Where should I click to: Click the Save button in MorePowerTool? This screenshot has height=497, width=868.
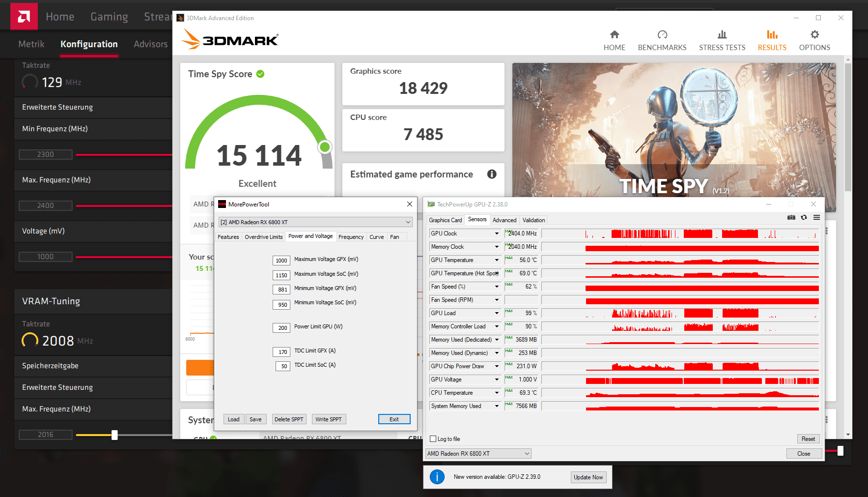pyautogui.click(x=255, y=419)
